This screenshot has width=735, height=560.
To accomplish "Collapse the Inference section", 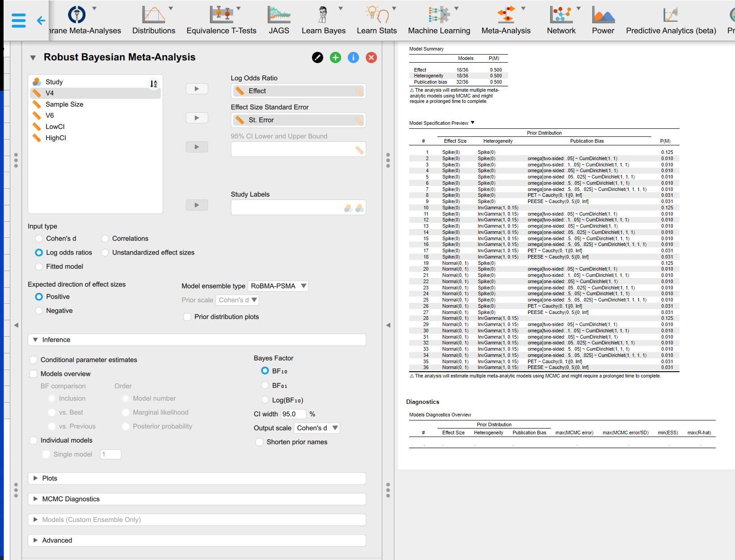I will coord(197,339).
